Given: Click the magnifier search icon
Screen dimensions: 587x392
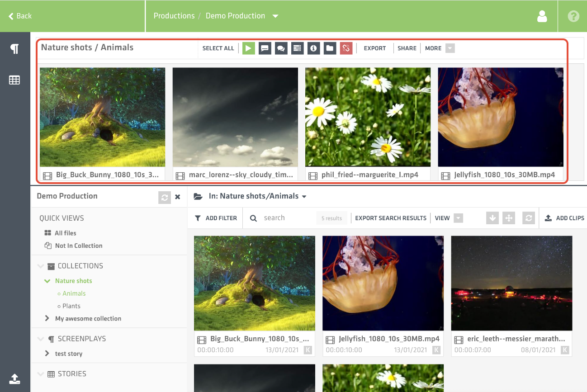Looking at the screenshot, I should 254,218.
